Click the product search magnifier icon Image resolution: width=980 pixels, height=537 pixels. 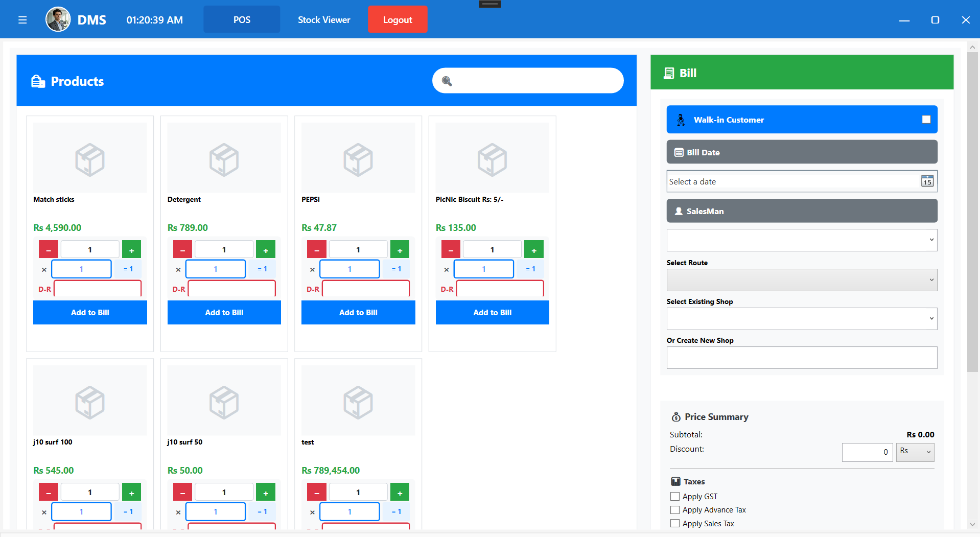(x=447, y=81)
